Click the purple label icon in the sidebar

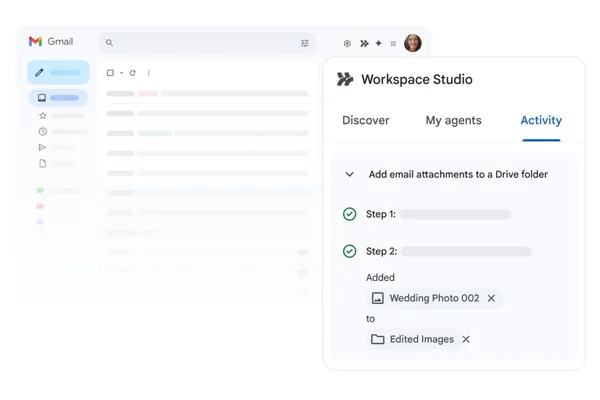[40, 222]
